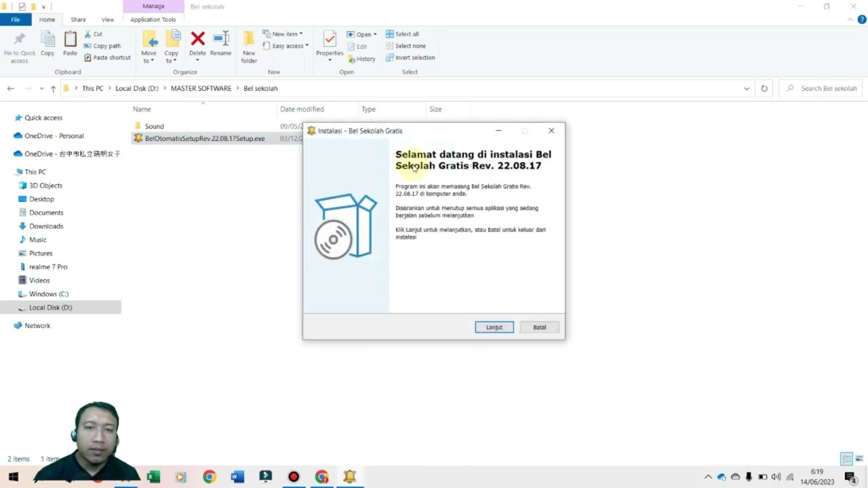
Task: Click Cut in the Clipboard group
Action: [x=94, y=34]
